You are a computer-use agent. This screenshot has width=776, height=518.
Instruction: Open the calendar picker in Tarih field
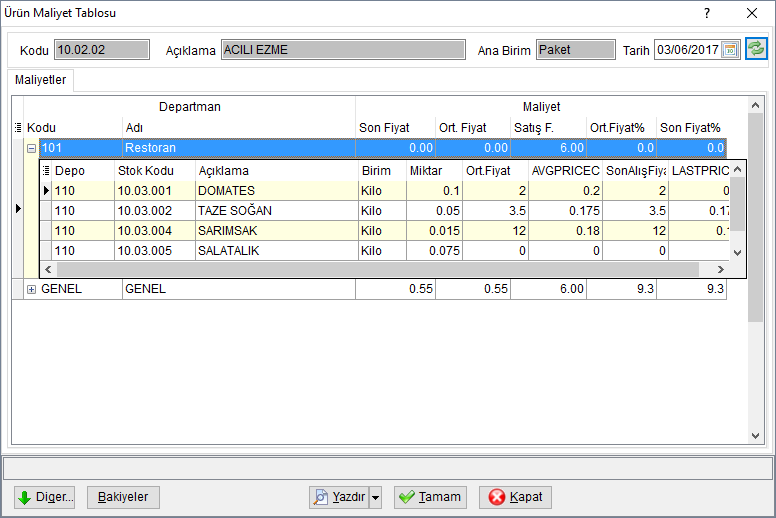(730, 50)
